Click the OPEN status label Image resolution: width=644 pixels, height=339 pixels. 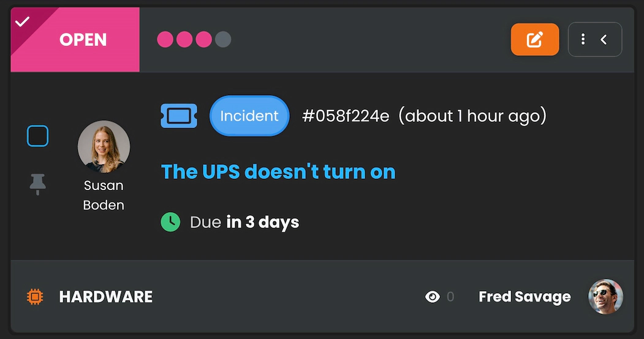click(x=83, y=40)
